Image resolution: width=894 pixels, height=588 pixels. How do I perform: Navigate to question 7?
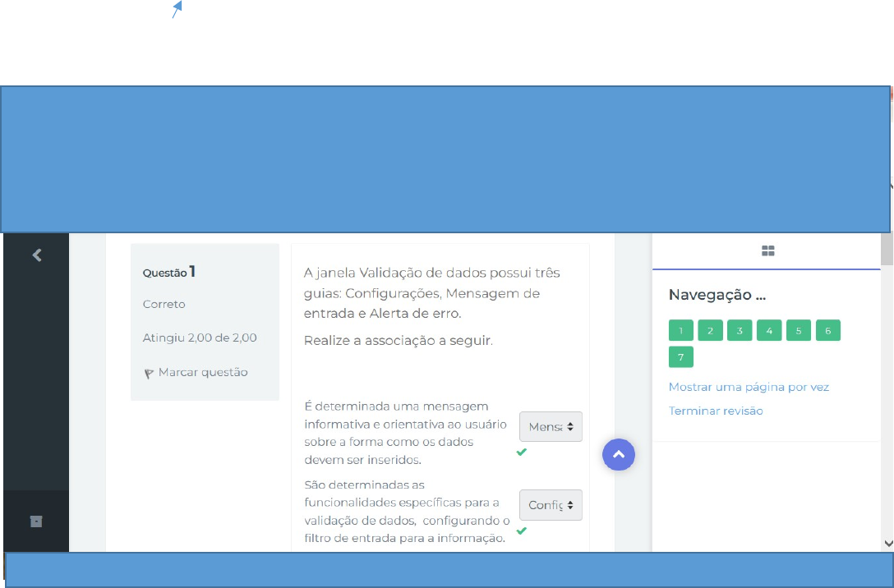(680, 357)
